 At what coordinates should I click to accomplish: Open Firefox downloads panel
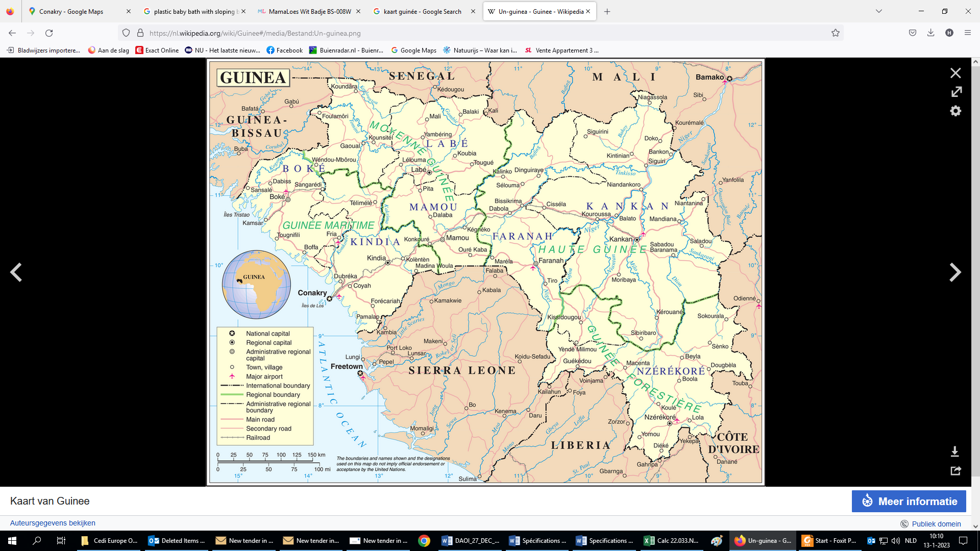click(930, 33)
